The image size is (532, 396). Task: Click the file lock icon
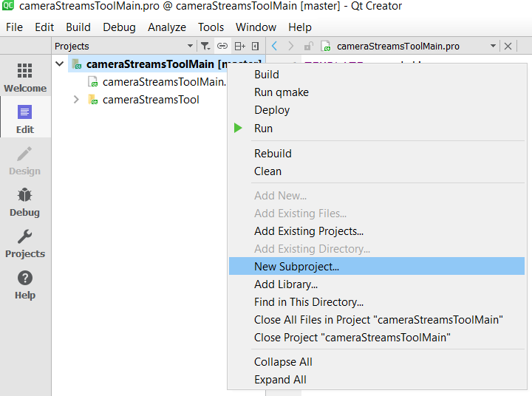(308, 46)
